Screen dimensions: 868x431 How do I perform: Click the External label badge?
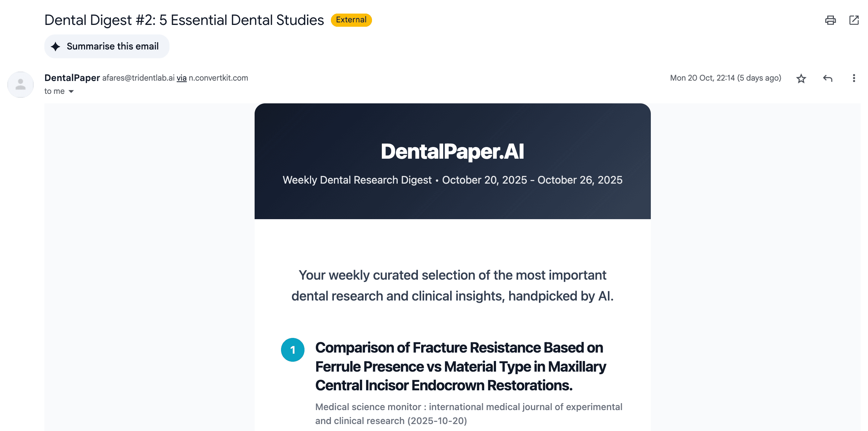pos(351,20)
